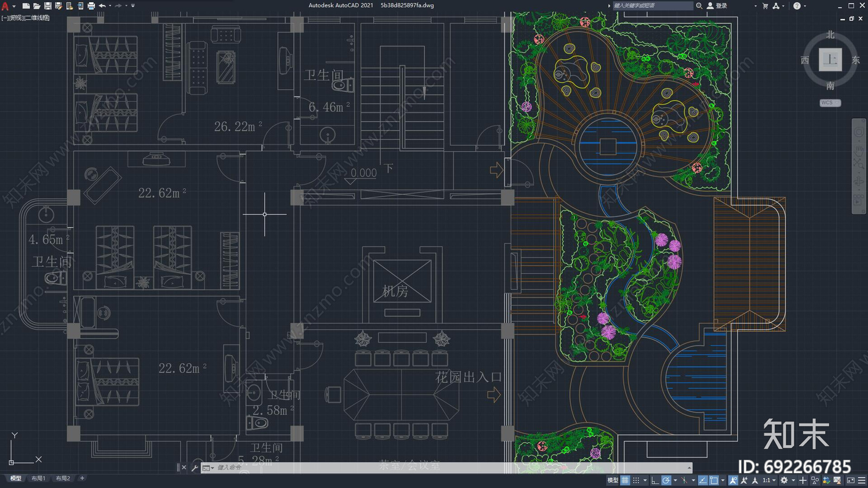The image size is (868, 488).
Task: Click the 二维线框 visual style control
Action: click(37, 18)
